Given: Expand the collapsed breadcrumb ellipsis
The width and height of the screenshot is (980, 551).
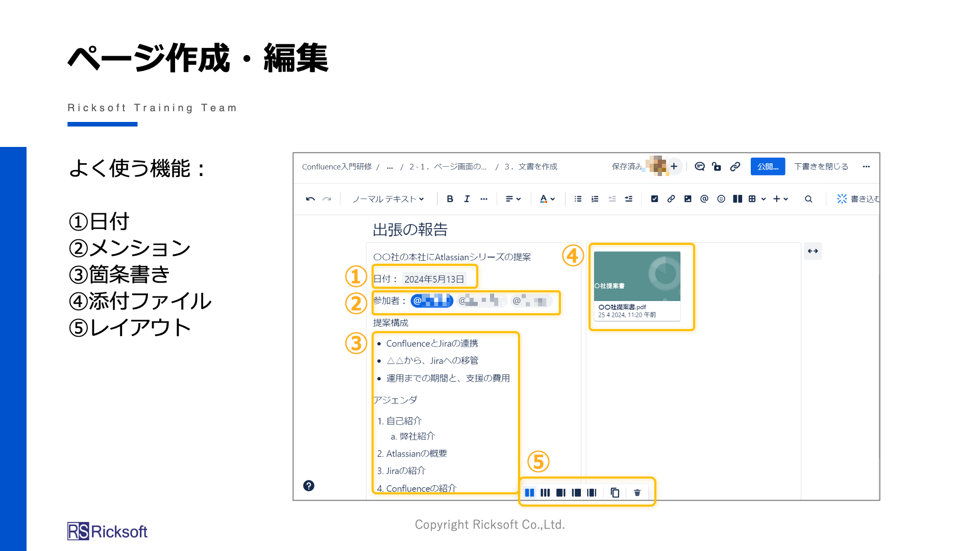Looking at the screenshot, I should click(390, 167).
